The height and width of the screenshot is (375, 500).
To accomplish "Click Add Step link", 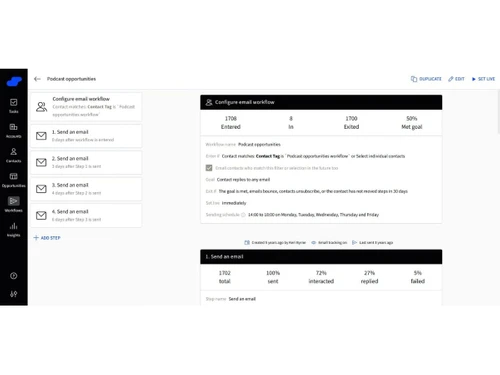I will pyautogui.click(x=47, y=238).
